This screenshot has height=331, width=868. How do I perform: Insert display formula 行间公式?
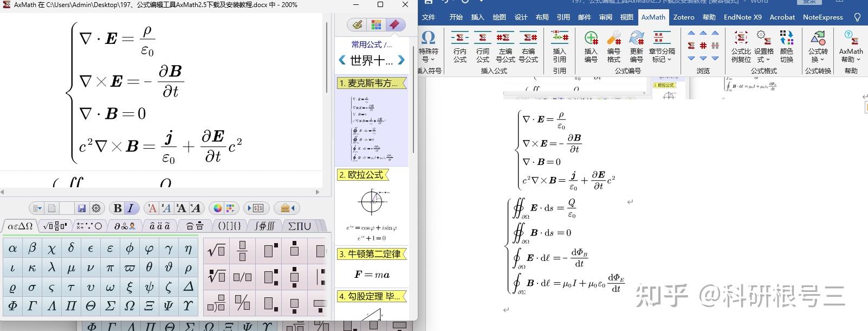coord(483,47)
